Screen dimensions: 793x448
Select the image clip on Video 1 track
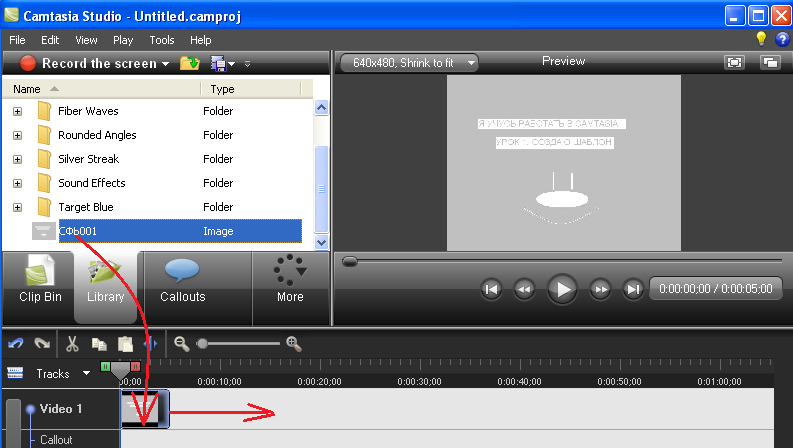click(x=145, y=409)
